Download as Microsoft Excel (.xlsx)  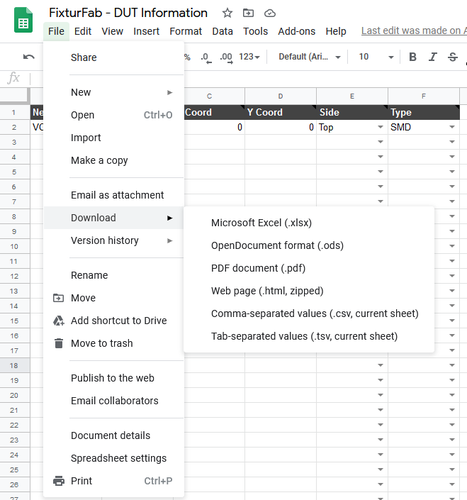309,223
